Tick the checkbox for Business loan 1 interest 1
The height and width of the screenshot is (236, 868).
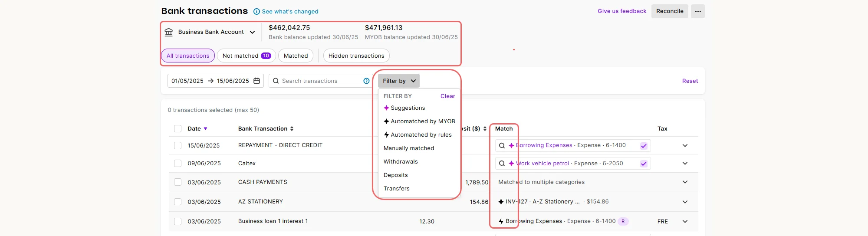178,222
